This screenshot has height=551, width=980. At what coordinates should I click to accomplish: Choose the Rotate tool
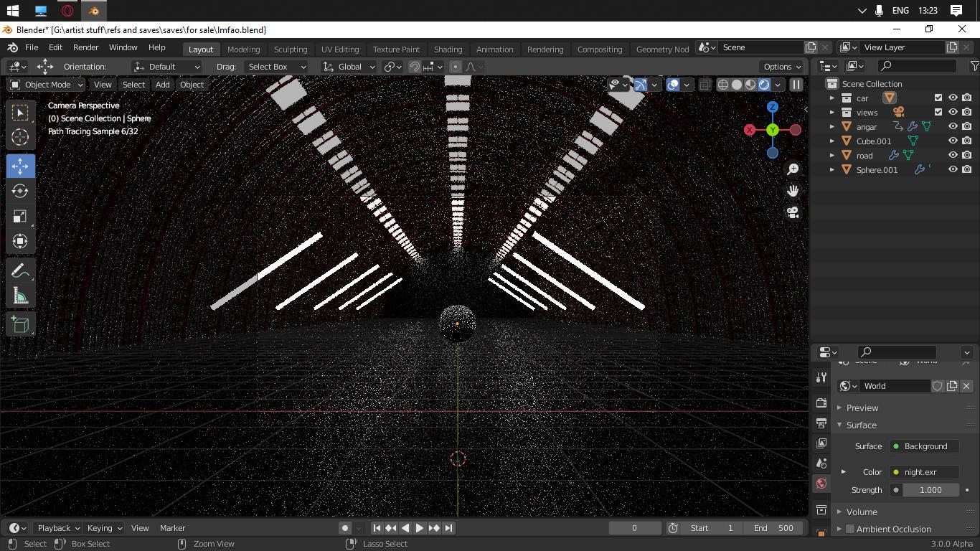click(x=20, y=191)
